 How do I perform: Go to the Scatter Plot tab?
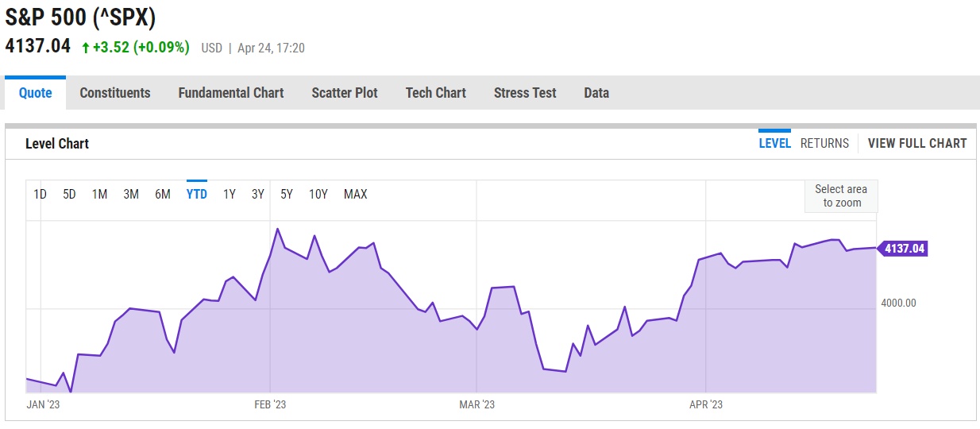pyautogui.click(x=345, y=93)
